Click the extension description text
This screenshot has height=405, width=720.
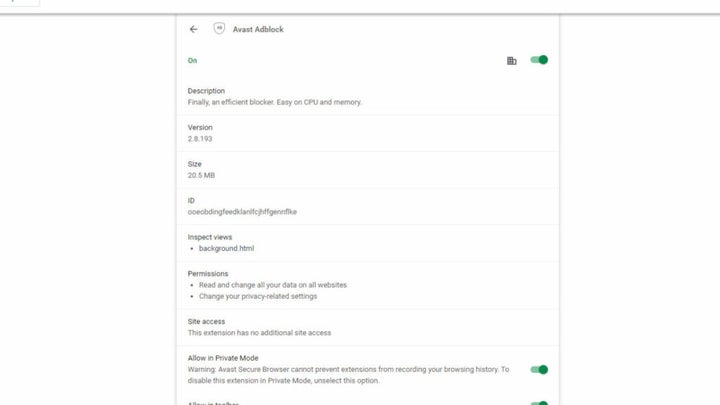point(274,102)
